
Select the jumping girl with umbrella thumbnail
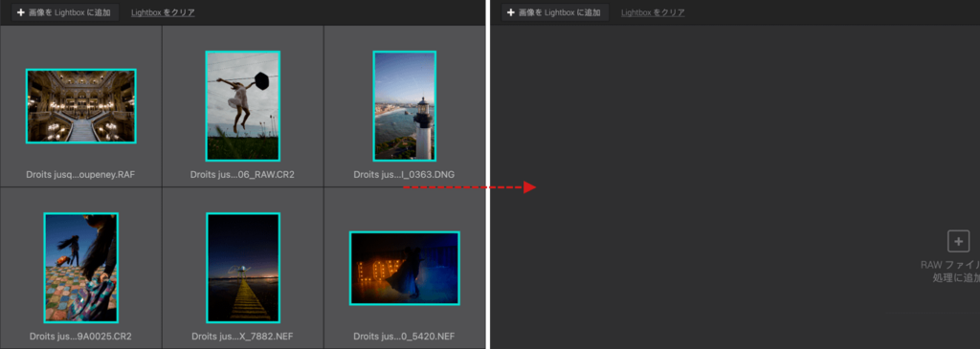coord(243,106)
